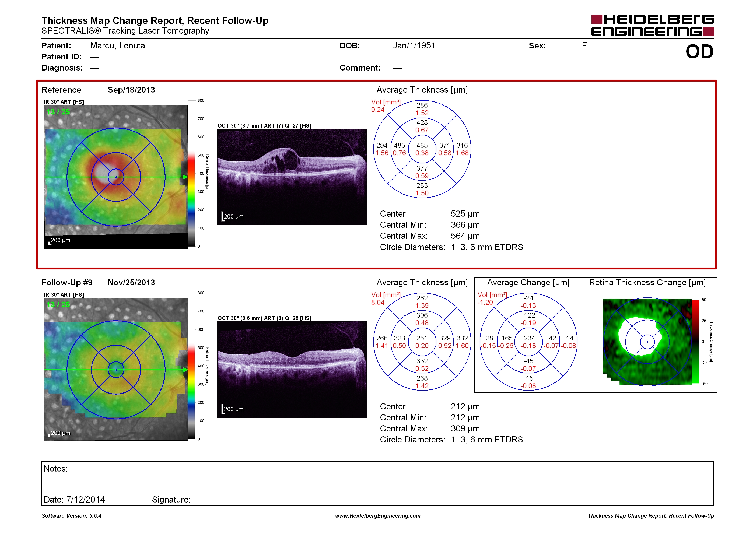Screen dimensions: 756x534
Task: Click reference outer nasal value 316
Action: [x=462, y=146]
